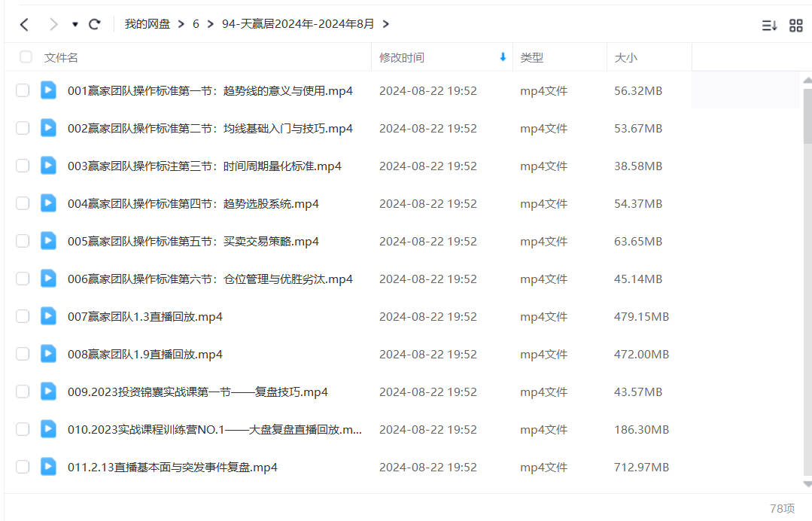This screenshot has height=521, width=812.
Task: Select file name 011.2.13直播基本面与突发事件复盘
Action: 172,468
